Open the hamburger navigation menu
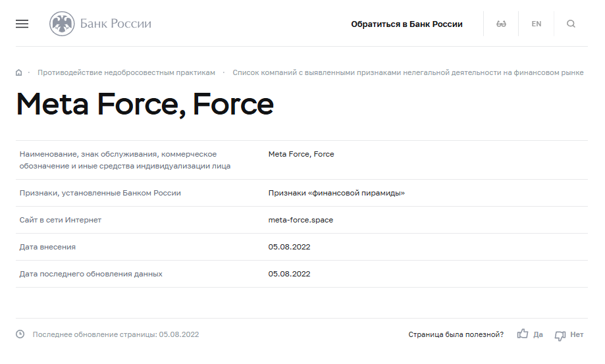The width and height of the screenshot is (605, 364). pos(22,24)
